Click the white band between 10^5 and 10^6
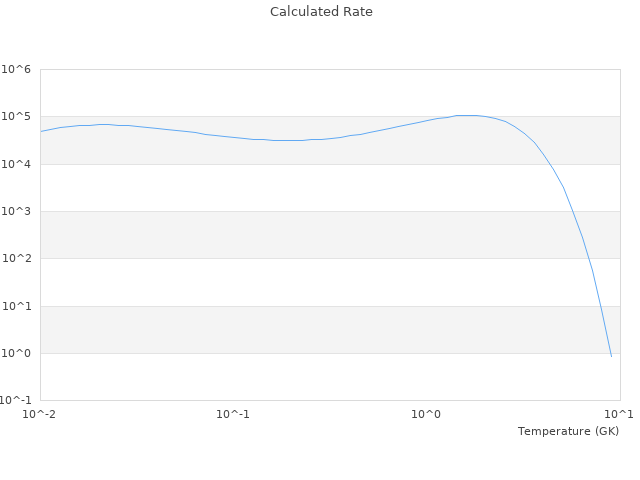640x480 pixels. (300, 93)
